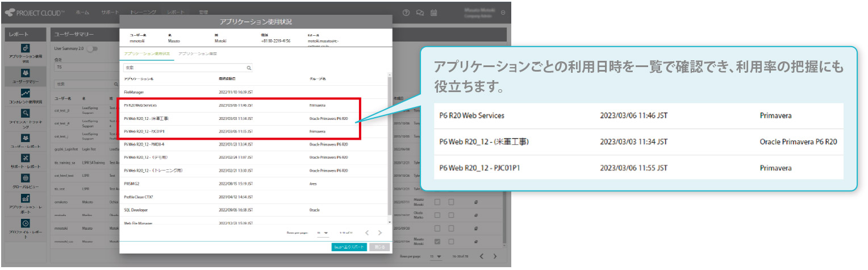
Task: Go to next page in background table pagination
Action: click(x=494, y=256)
